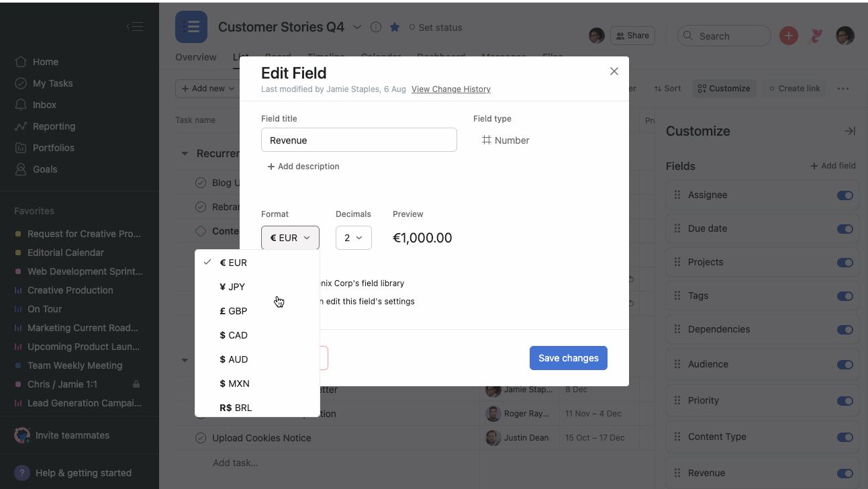Open project info circle icon
868x489 pixels.
pyautogui.click(x=376, y=28)
